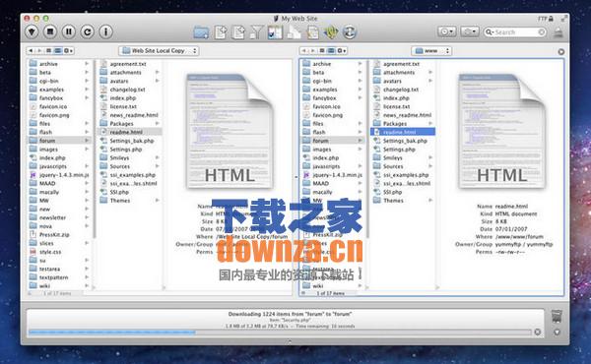This screenshot has width=591, height=364.
Task: Pause the transfer using the pause button
Action: (69, 31)
